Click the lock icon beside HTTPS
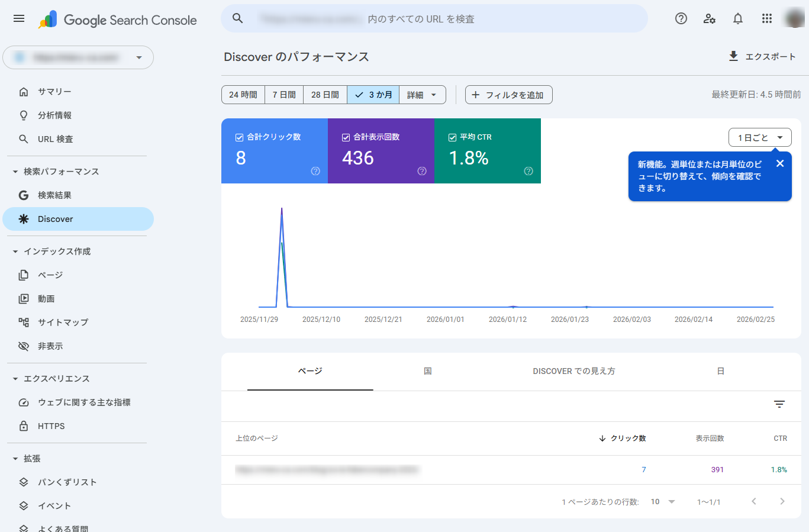809x532 pixels. [x=24, y=426]
